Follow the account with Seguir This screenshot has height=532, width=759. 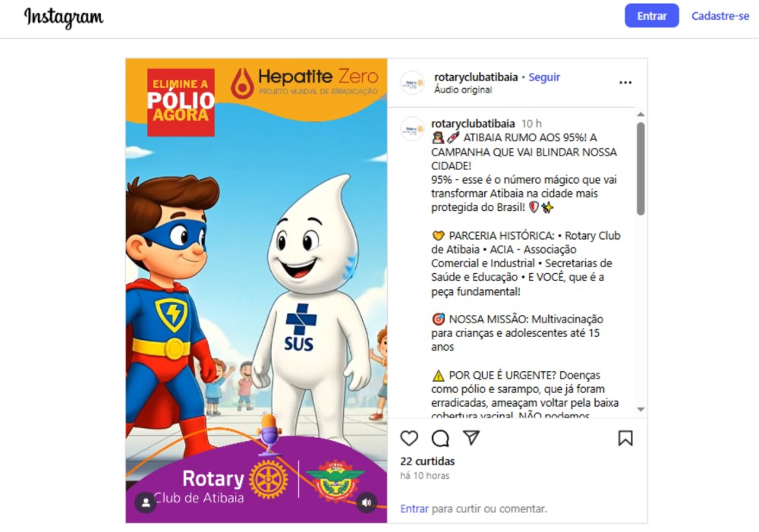[544, 77]
